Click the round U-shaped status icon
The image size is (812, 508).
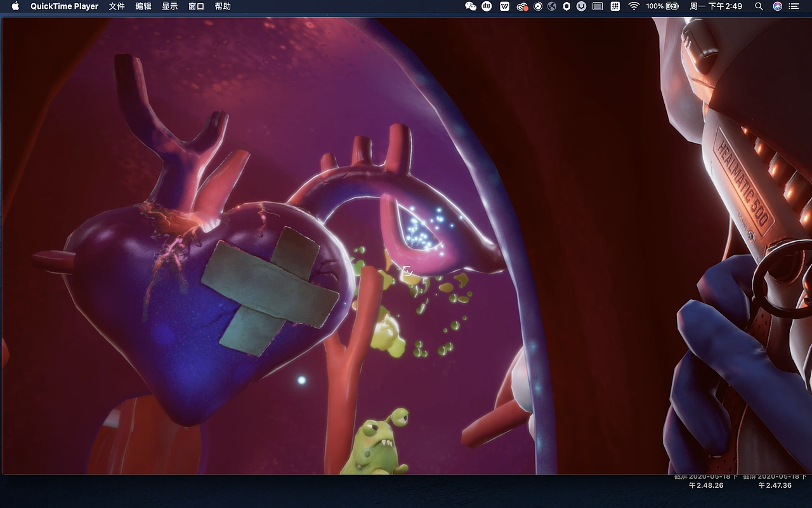point(582,6)
